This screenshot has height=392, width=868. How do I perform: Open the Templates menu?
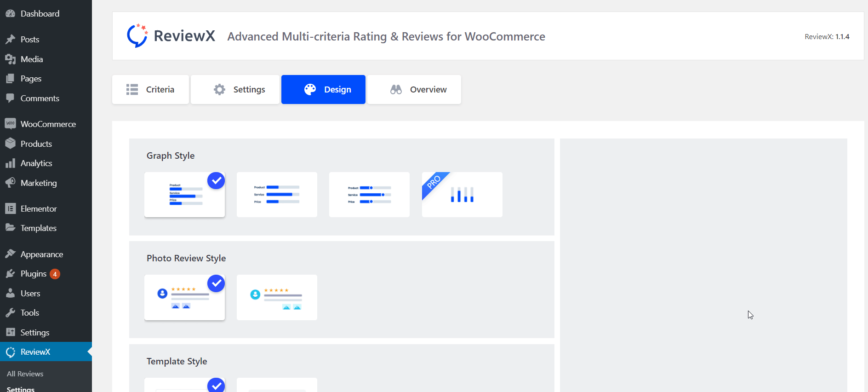coord(46,228)
